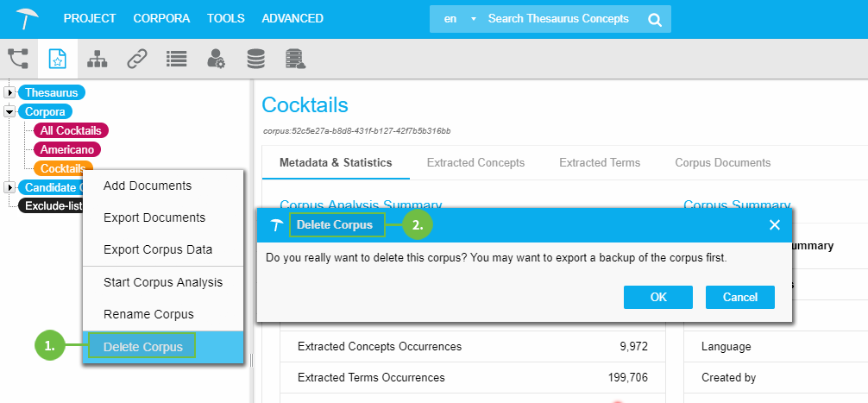
Task: Switch to the Extracted Concepts tab
Action: tap(475, 162)
